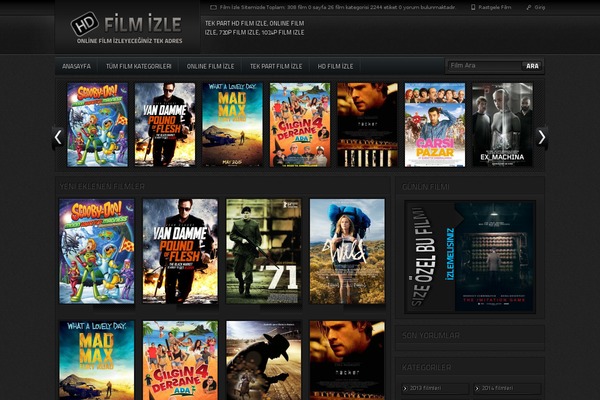Open Pound of Flesh in newly added films
600x400 pixels.
coord(180,251)
